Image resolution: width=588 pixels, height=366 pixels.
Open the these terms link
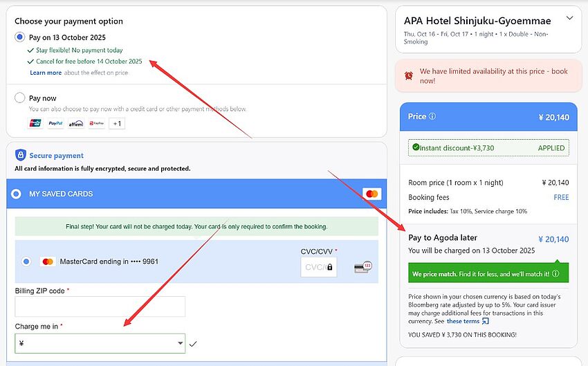point(463,322)
